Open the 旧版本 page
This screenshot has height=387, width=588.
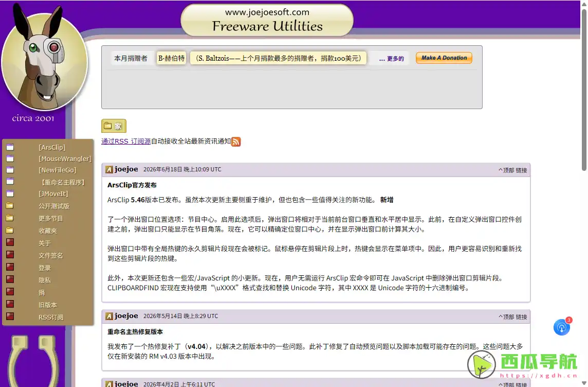click(48, 305)
